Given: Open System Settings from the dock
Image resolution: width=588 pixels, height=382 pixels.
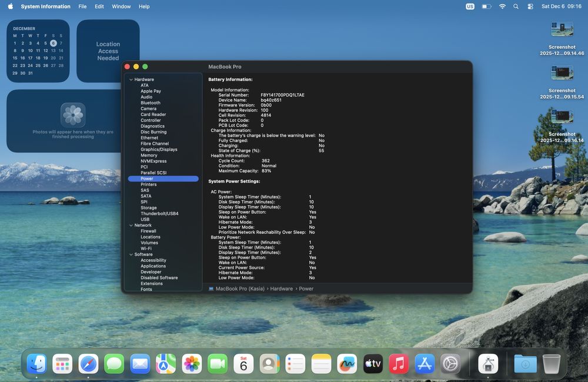Looking at the screenshot, I should (x=450, y=364).
